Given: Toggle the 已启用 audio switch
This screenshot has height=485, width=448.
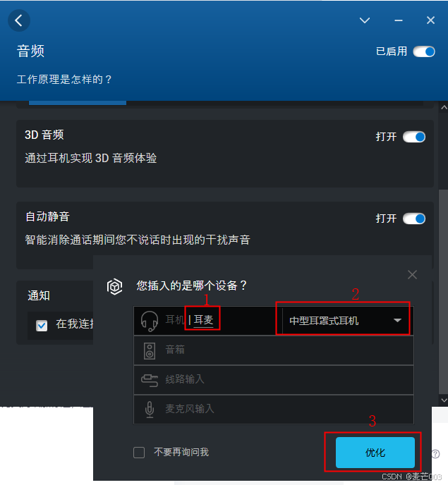Looking at the screenshot, I should point(424,51).
